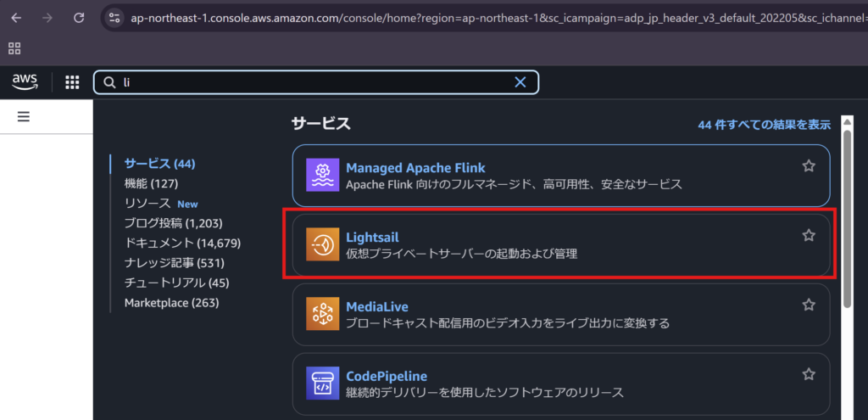Image resolution: width=868 pixels, height=420 pixels.
Task: Toggle the Lightsail favorite star
Action: [809, 235]
